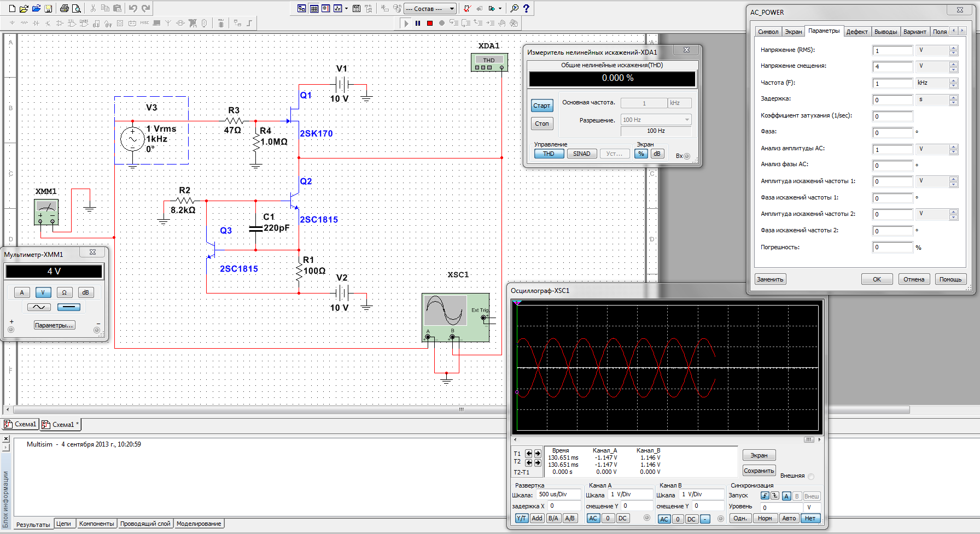Click the Run simulation play button
980x534 pixels.
click(x=406, y=23)
